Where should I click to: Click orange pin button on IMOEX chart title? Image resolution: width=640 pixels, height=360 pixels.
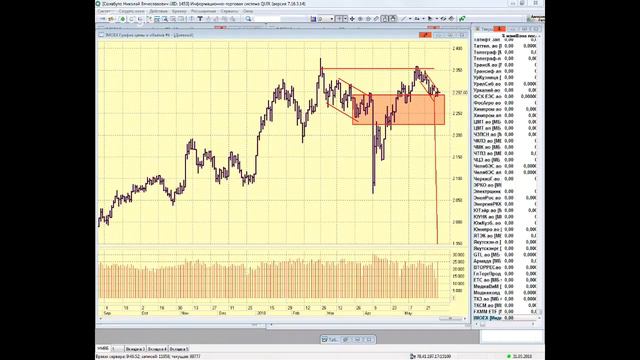pos(425,35)
